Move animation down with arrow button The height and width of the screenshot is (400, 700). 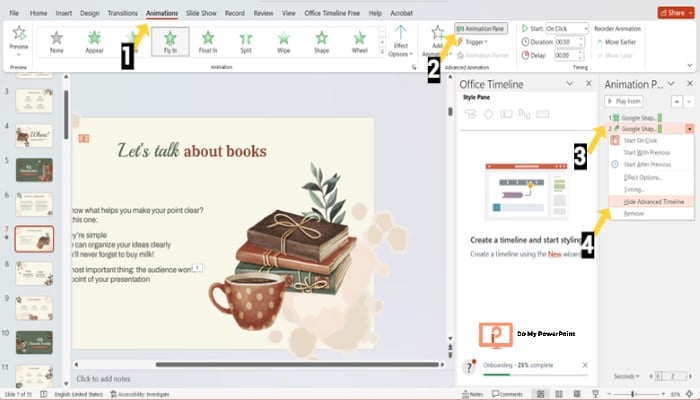click(689, 102)
